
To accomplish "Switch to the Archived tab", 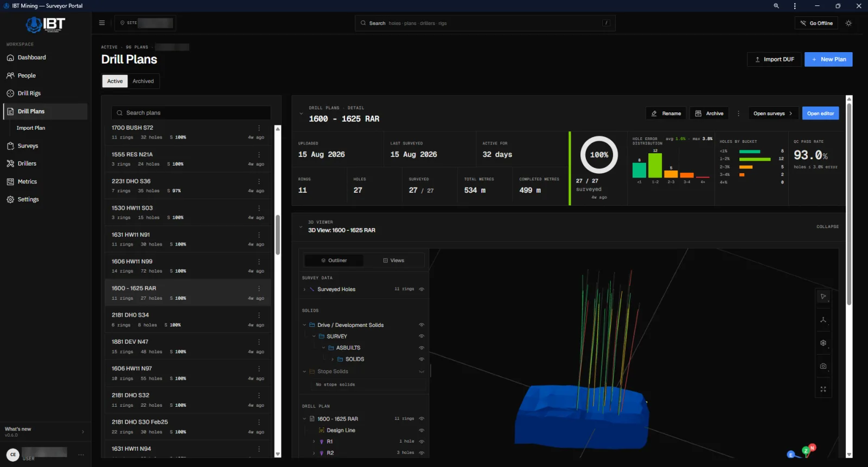I will (143, 81).
